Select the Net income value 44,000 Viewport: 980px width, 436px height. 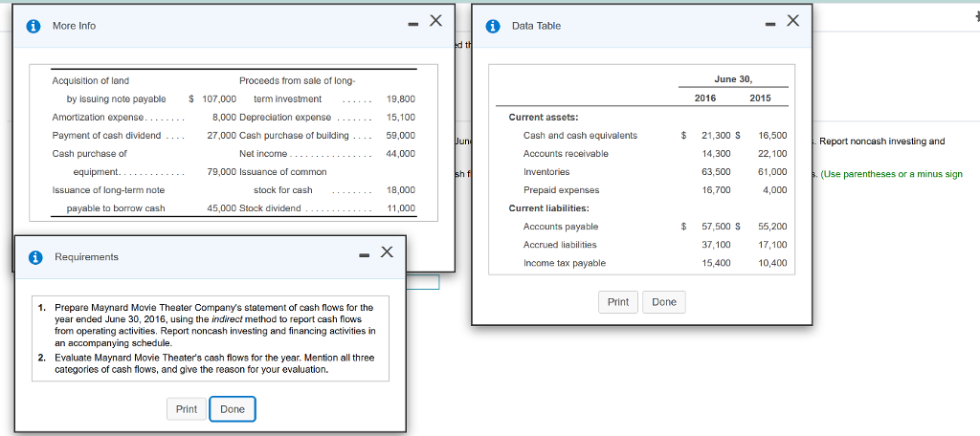[x=401, y=154]
